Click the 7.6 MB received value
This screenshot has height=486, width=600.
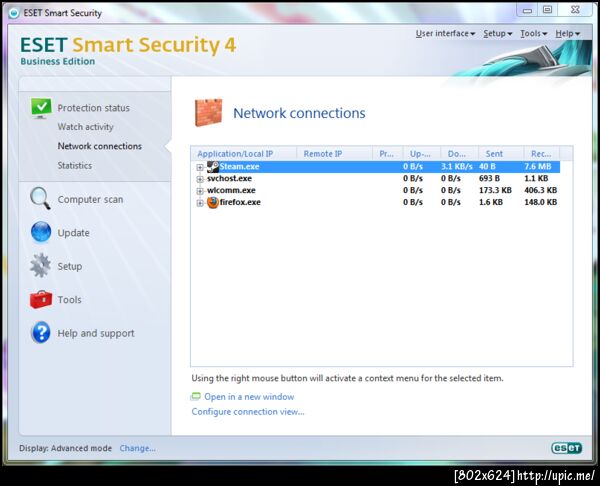[x=538, y=166]
